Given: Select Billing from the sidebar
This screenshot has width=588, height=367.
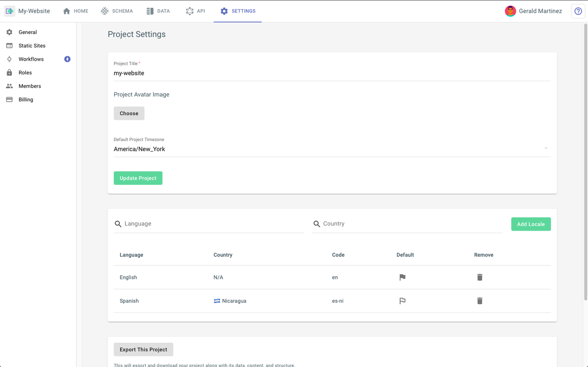Looking at the screenshot, I should pyautogui.click(x=26, y=100).
